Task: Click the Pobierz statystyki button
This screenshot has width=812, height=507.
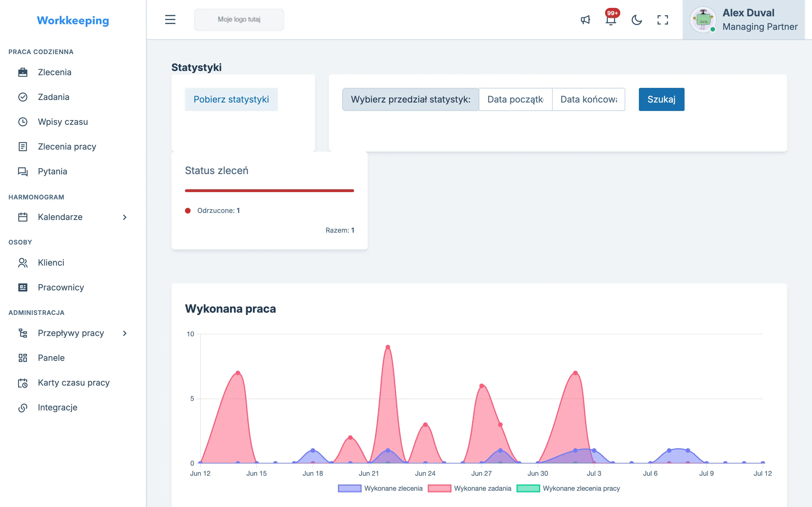Action: (231, 99)
